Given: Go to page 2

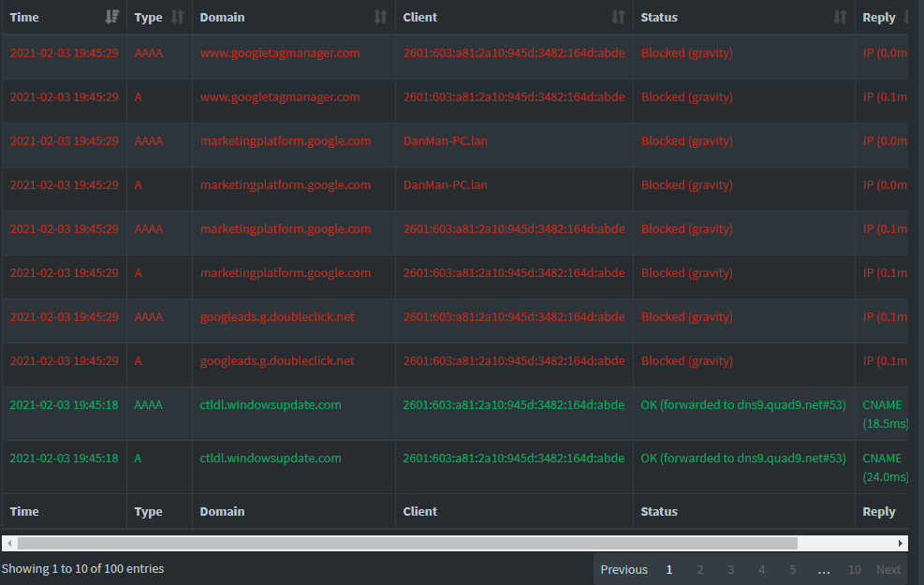Looking at the screenshot, I should click(x=699, y=570).
